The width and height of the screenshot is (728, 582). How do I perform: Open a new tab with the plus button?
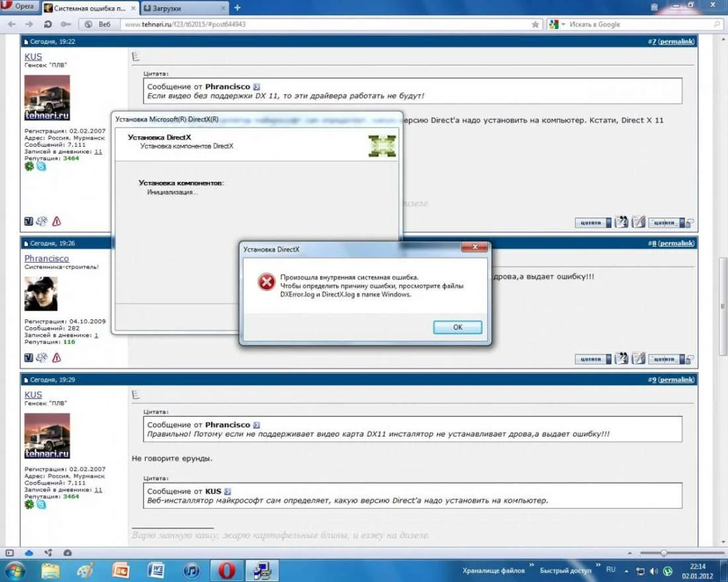click(x=237, y=8)
